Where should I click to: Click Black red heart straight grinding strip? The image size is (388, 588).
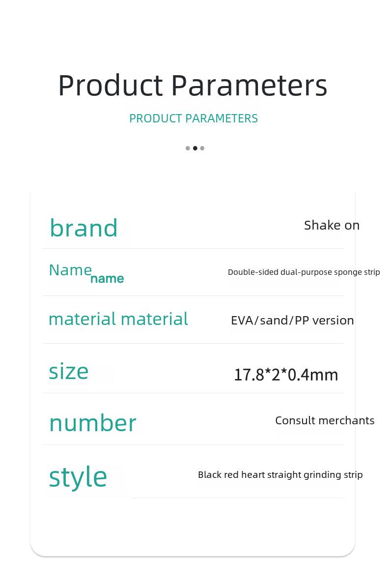(x=280, y=475)
